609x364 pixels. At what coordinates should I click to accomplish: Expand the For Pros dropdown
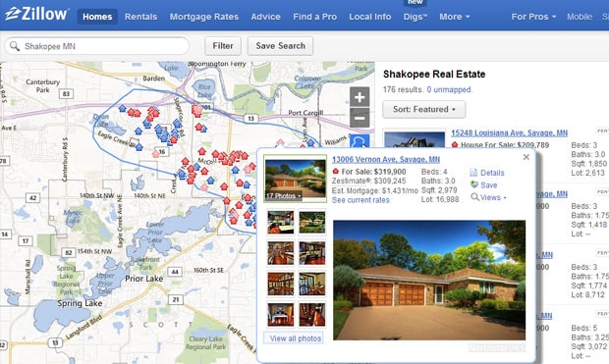click(x=533, y=17)
